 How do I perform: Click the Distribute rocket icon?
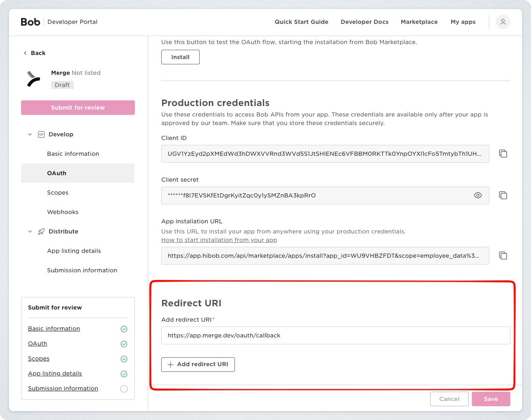tap(41, 231)
